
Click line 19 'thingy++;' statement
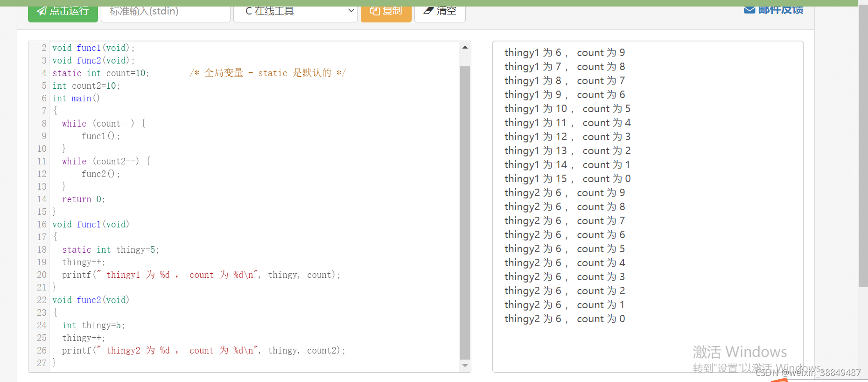(x=84, y=262)
